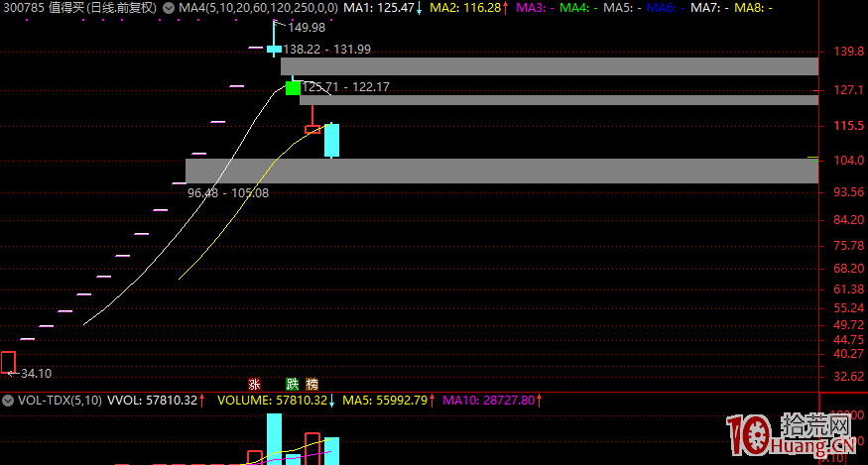Viewport: 868px width, 465px height.
Task: Click the 127.1 price axis label
Action: [849, 89]
